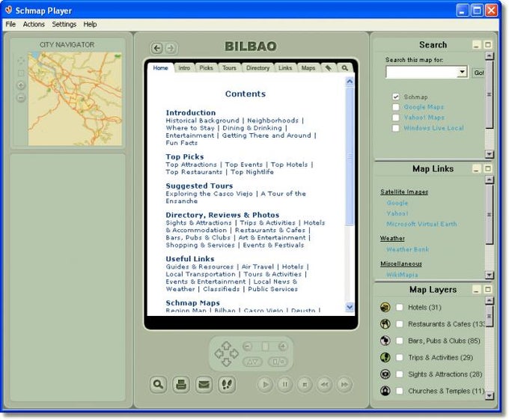The width and height of the screenshot is (509, 420).
Task: Click the map zoom slider handle
Action: [265, 347]
